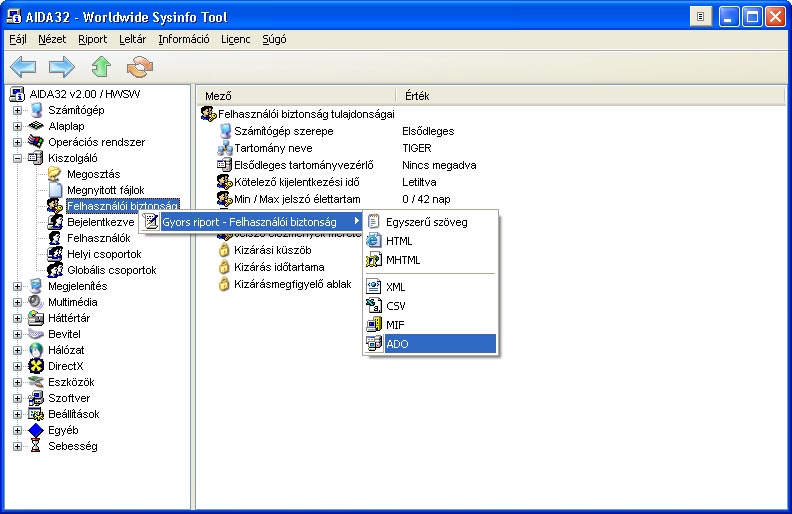This screenshot has width=792, height=514.
Task: Select the Tartomány neve row
Action: tap(273, 148)
